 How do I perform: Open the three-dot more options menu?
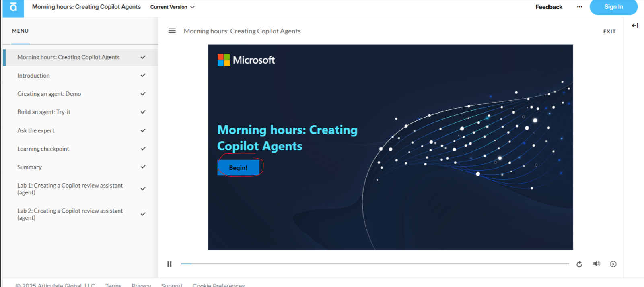[580, 7]
